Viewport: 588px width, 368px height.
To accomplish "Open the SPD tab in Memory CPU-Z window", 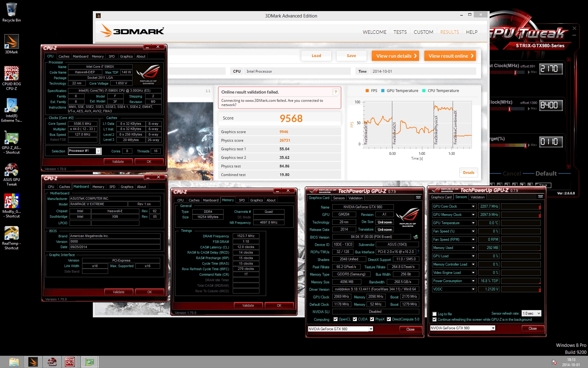I will point(242,200).
